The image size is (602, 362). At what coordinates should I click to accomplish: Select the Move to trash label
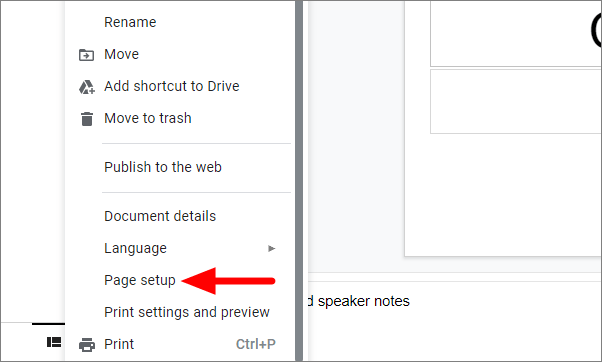click(148, 118)
